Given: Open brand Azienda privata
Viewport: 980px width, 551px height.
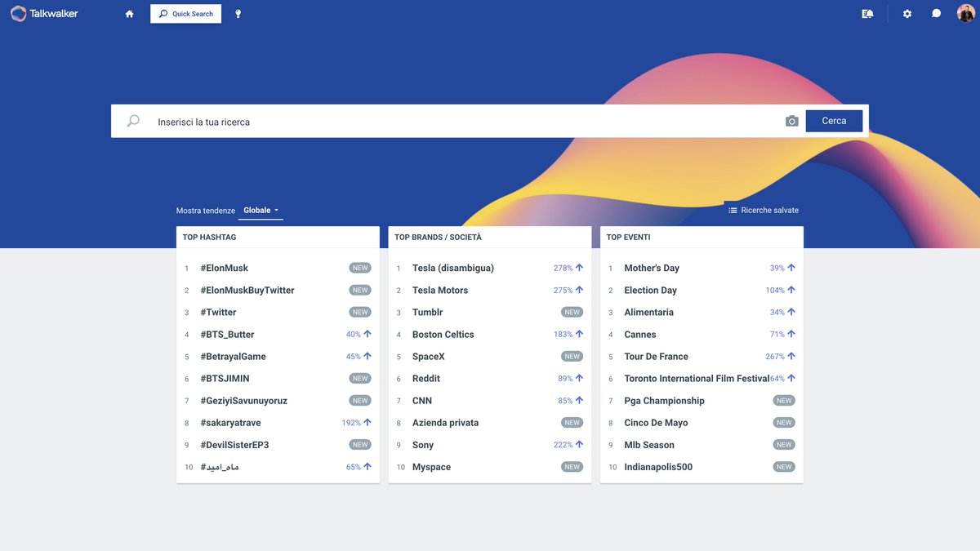Looking at the screenshot, I should point(445,422).
